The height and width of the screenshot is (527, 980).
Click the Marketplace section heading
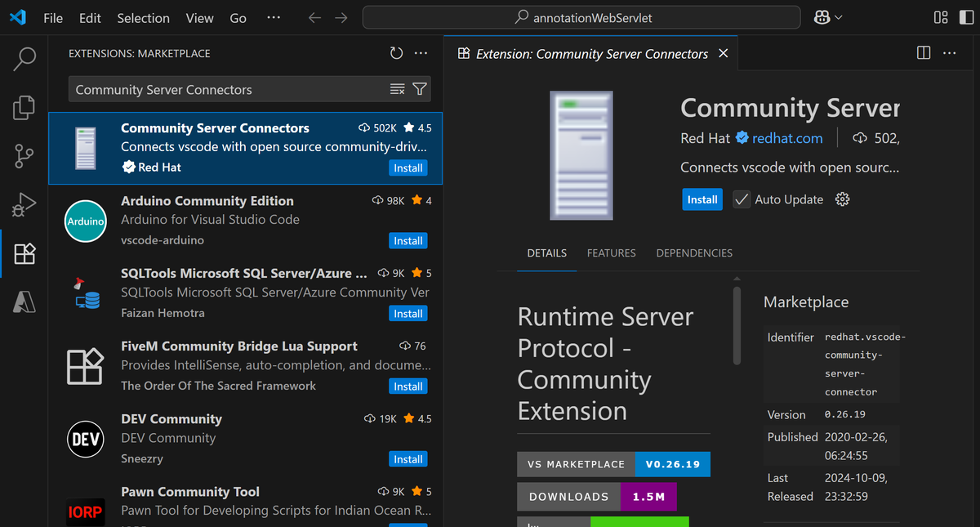pos(806,302)
